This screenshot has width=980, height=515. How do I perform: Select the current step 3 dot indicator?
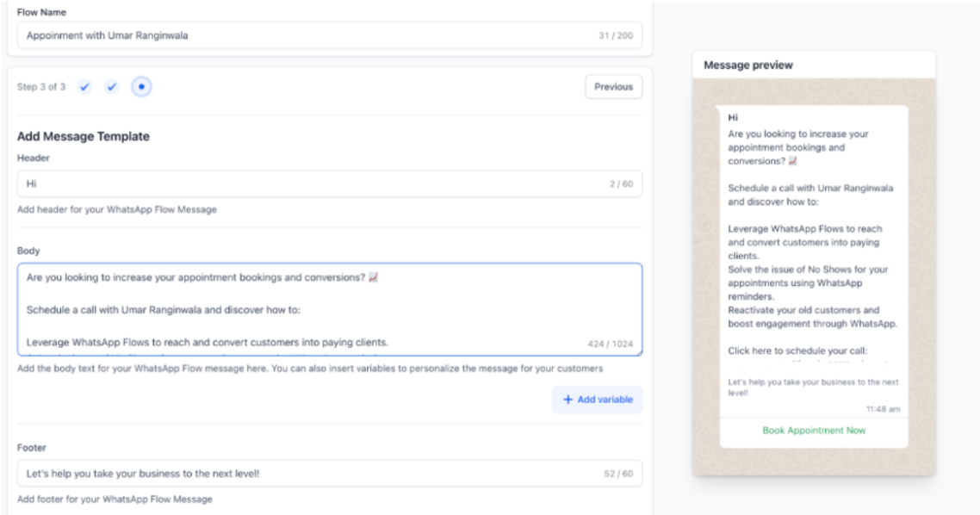141,87
